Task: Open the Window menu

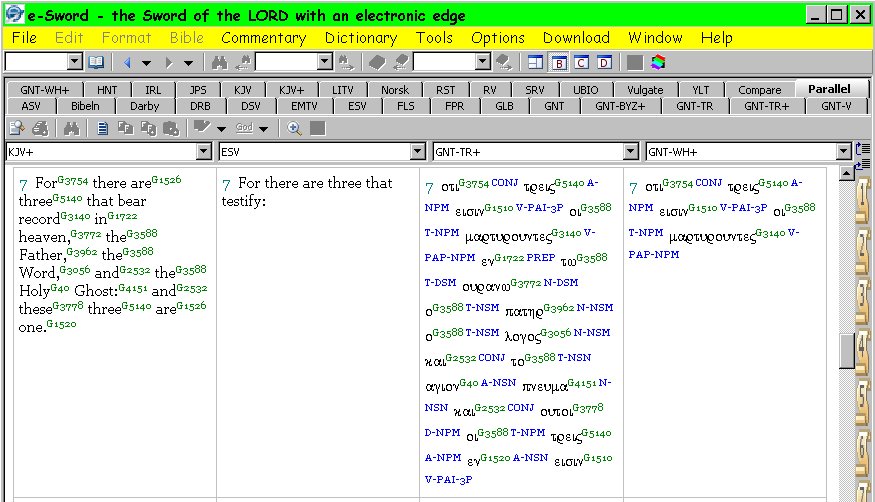Action: coord(655,37)
